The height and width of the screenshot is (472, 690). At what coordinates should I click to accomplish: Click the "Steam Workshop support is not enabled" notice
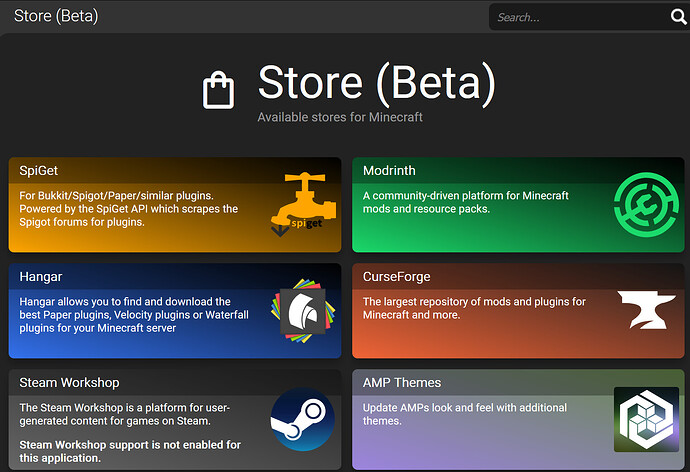130,451
